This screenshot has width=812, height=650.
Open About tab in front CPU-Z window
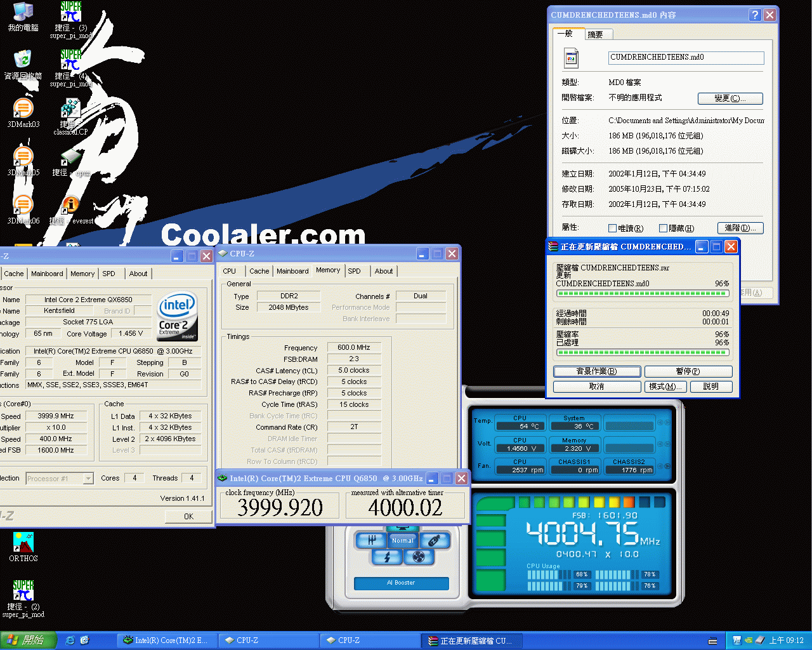tap(384, 271)
